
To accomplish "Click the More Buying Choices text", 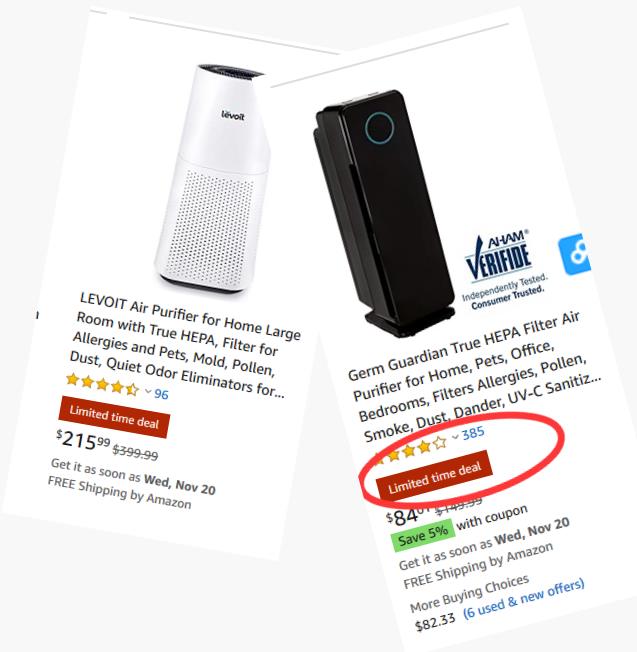I will pyautogui.click(x=470, y=593).
